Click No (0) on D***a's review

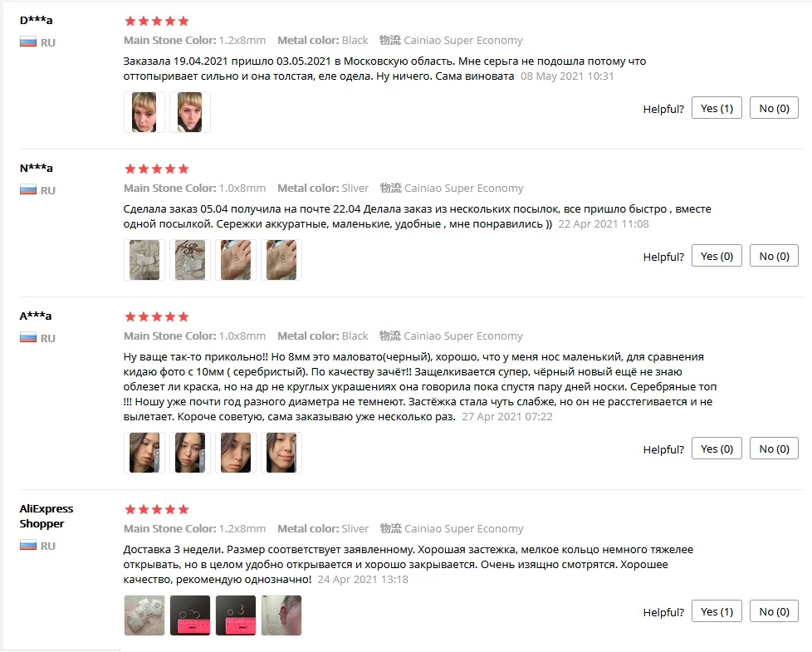click(x=774, y=108)
